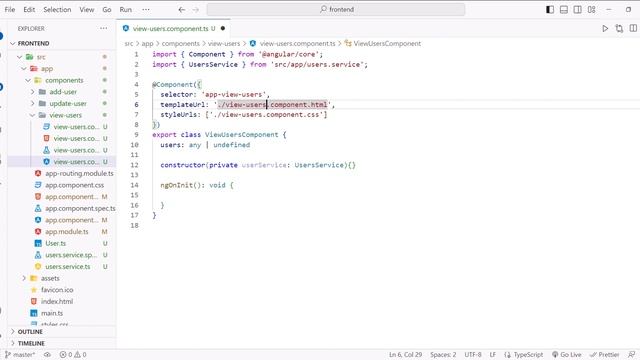Open app.component.css file
640x360 pixels.
tap(74, 185)
